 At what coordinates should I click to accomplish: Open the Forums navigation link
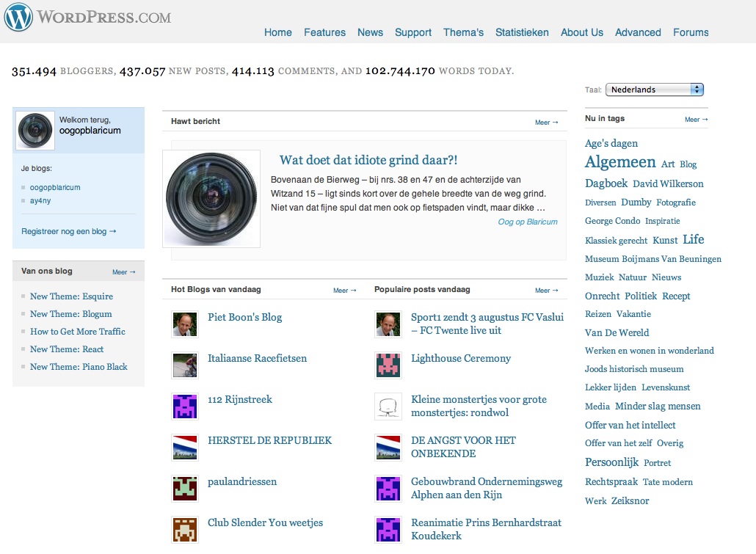click(x=691, y=32)
